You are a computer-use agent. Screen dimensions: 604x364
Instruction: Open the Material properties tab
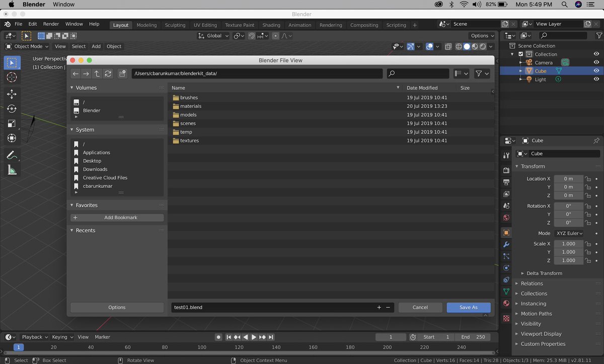(x=506, y=304)
